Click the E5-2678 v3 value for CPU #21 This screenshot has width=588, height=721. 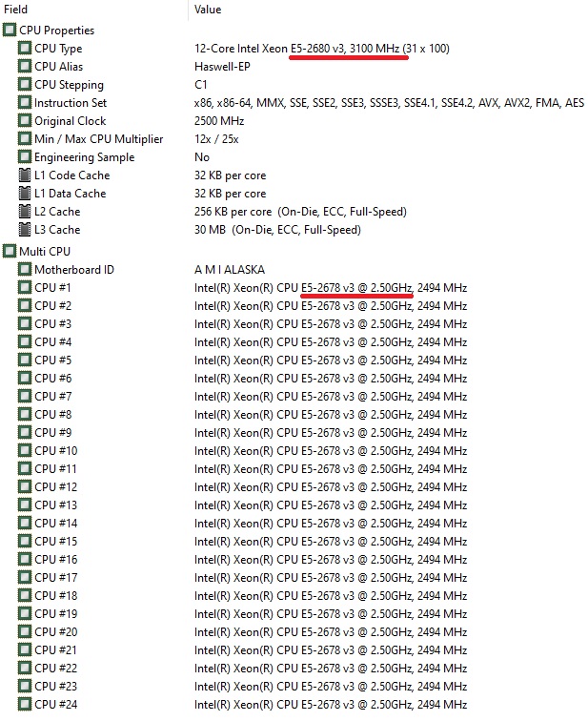[331, 649]
